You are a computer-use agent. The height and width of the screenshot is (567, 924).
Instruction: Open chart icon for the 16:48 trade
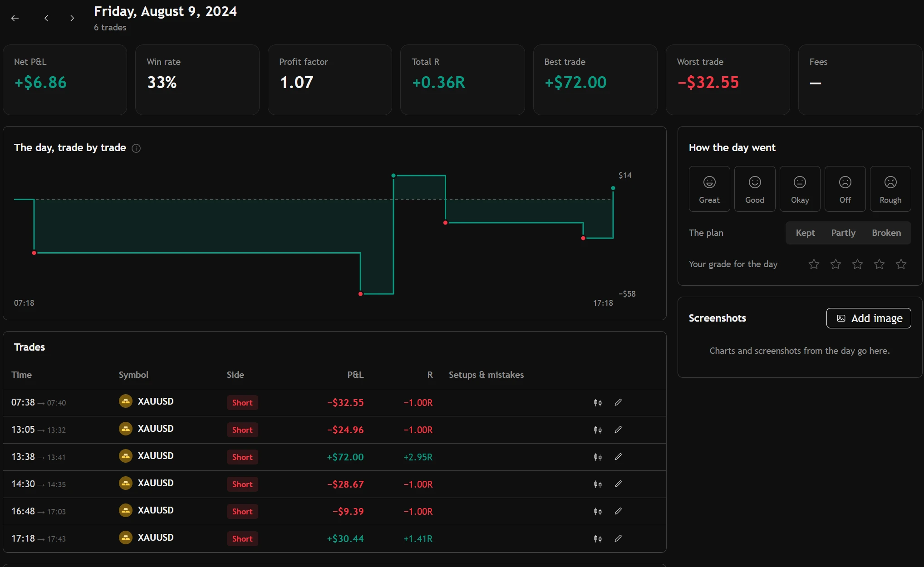click(598, 511)
